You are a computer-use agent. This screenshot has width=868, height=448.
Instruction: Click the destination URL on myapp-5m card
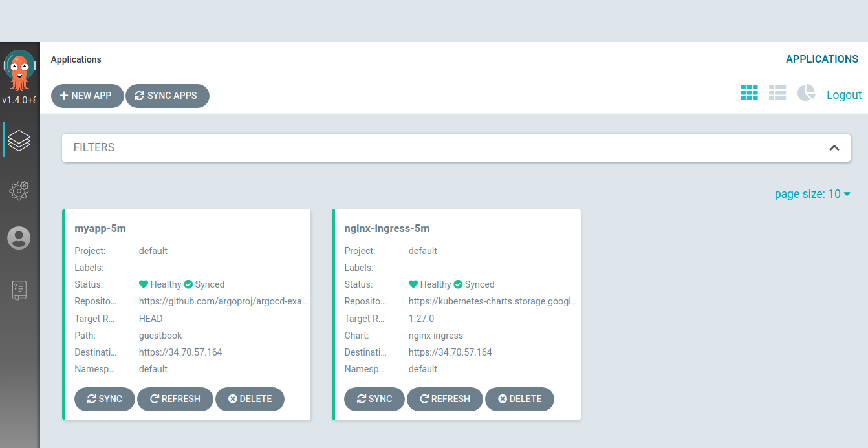(x=180, y=352)
